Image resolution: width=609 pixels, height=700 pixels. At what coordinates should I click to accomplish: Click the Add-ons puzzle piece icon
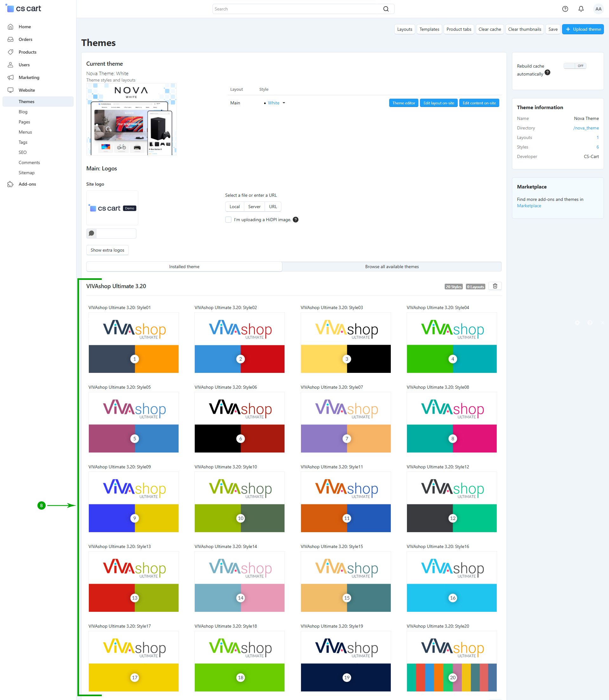click(x=10, y=184)
